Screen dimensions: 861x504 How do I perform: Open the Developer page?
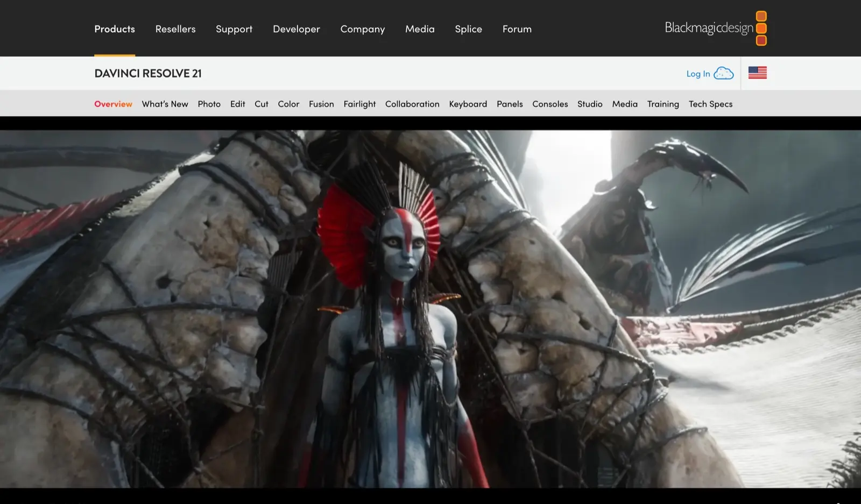pos(297,29)
